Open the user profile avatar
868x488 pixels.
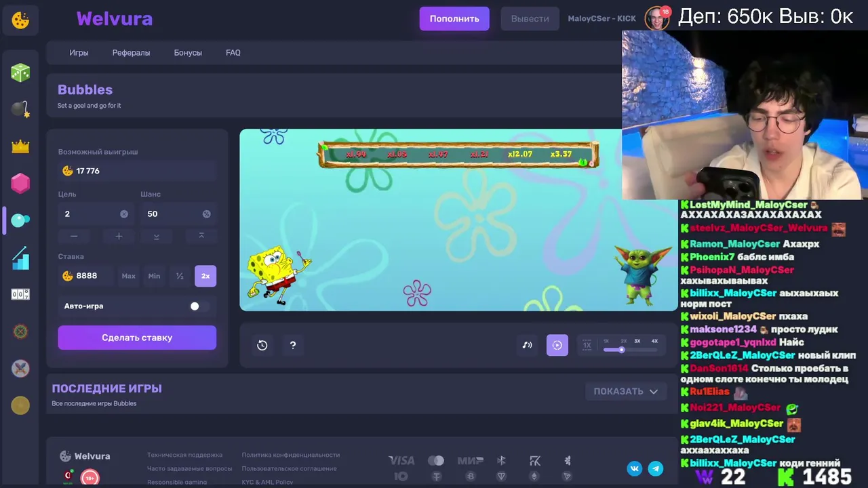pos(656,18)
